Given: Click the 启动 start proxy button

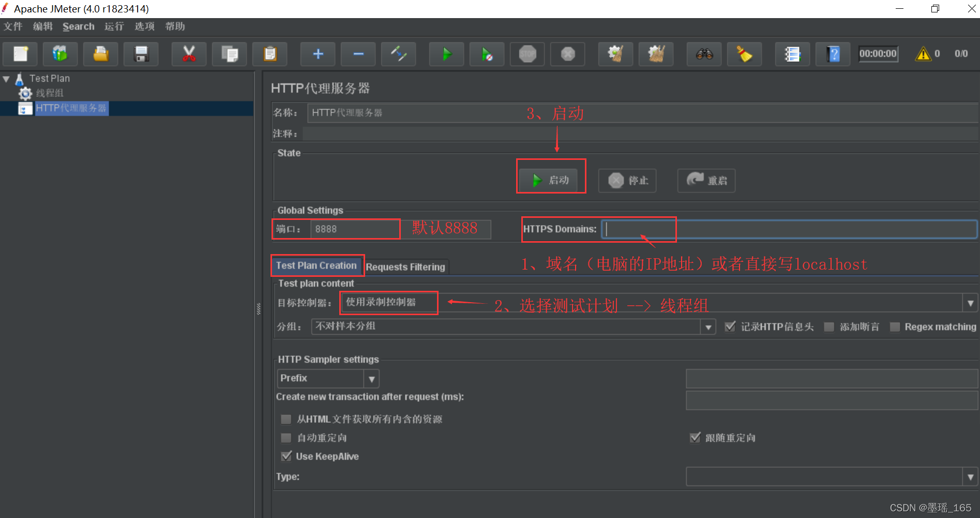Looking at the screenshot, I should point(548,180).
